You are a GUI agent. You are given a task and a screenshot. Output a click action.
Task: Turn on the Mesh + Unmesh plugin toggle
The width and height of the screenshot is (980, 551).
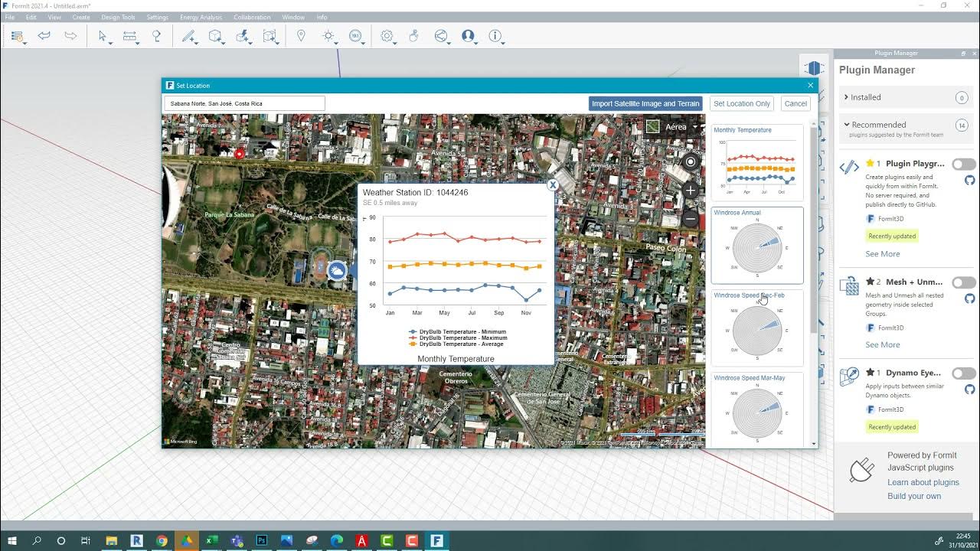coord(964,282)
